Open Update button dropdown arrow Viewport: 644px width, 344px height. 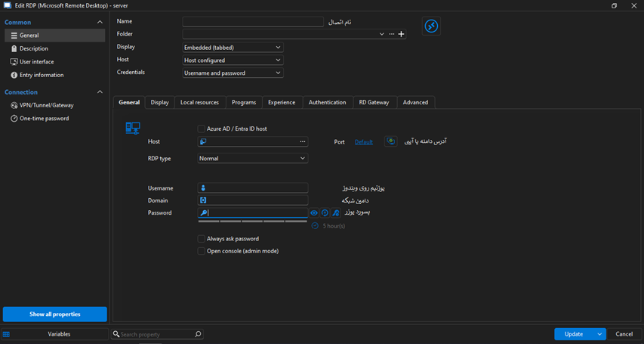(x=599, y=334)
